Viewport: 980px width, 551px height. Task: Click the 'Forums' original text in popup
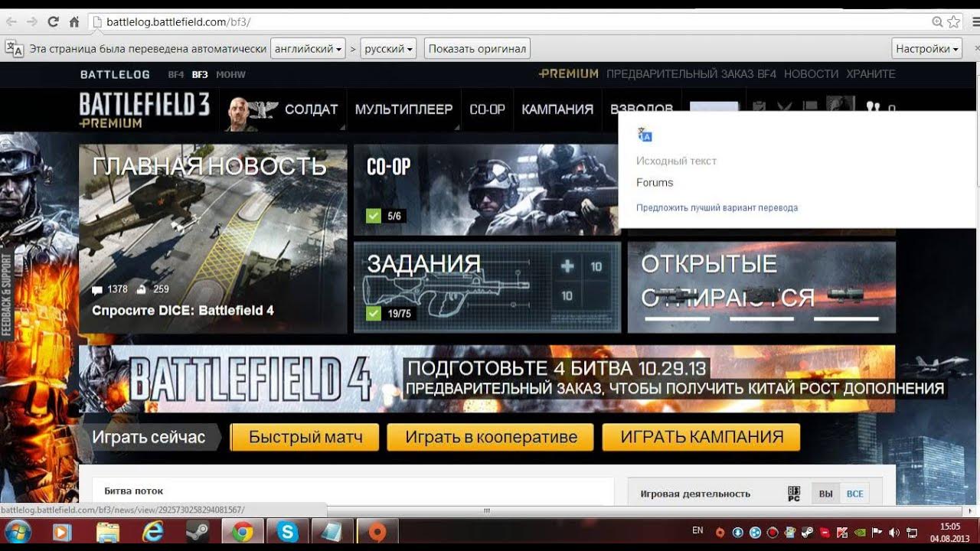coord(655,182)
